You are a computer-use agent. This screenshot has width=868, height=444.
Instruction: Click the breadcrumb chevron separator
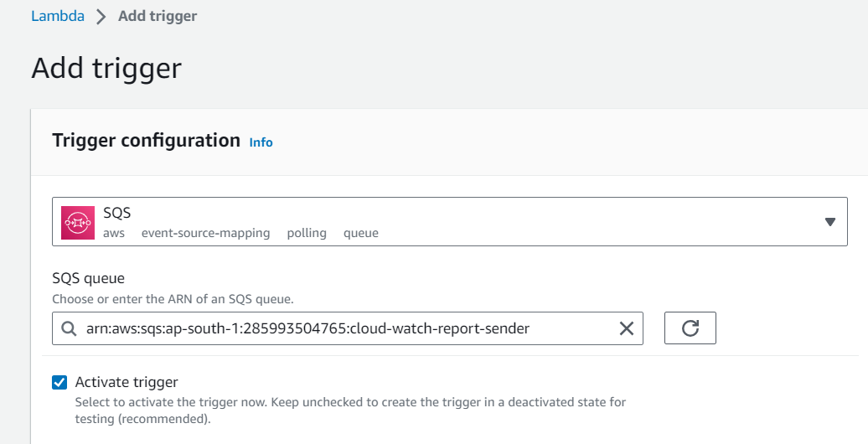click(x=101, y=17)
